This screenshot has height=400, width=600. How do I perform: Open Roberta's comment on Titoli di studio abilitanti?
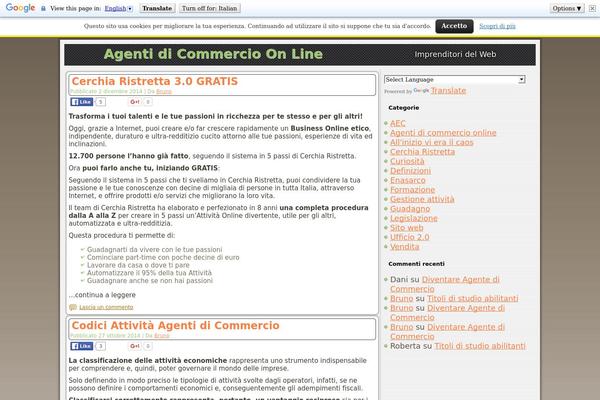(480, 346)
